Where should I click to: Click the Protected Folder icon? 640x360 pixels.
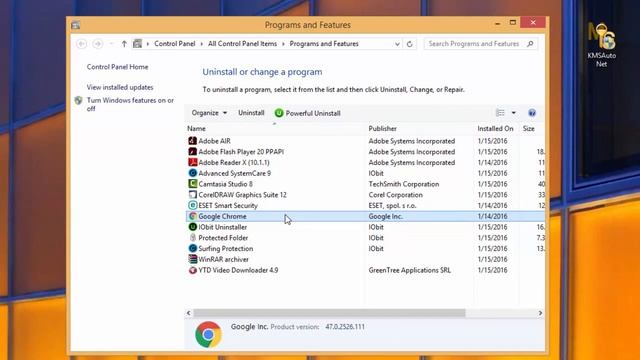[x=193, y=238]
